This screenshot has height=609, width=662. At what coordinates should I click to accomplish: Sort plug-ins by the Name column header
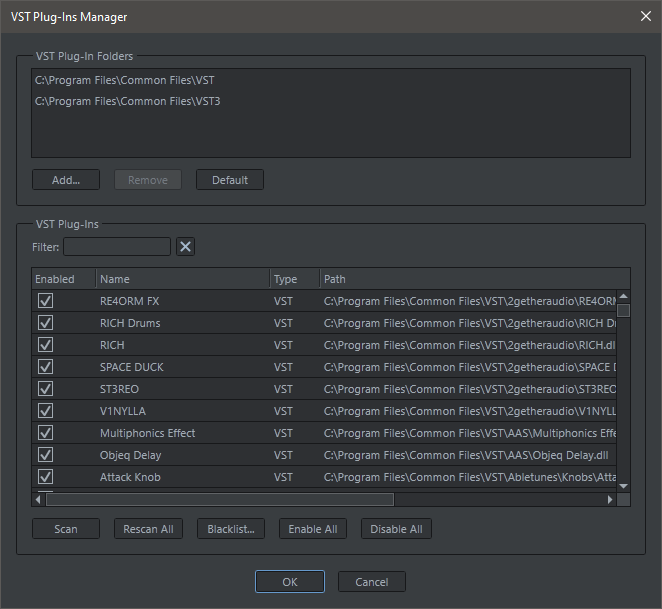182,279
